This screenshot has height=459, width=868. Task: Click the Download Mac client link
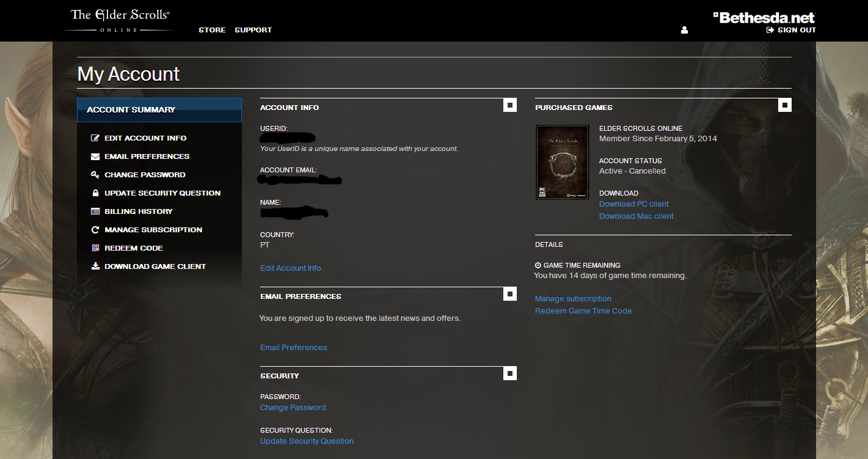(x=636, y=216)
